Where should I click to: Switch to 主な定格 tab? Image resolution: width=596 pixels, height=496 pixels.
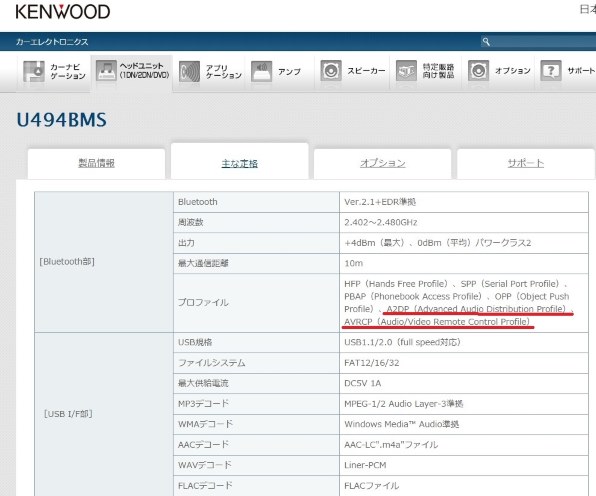coord(239,163)
